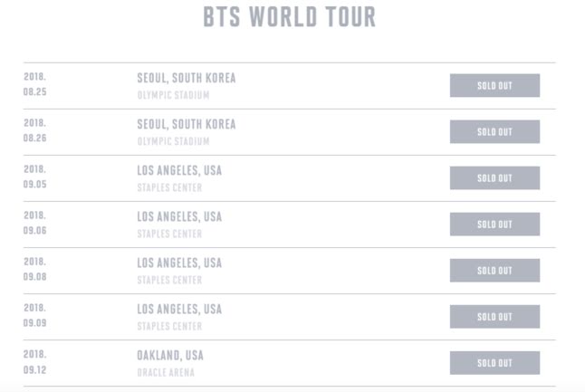
Task: Select Los Angeles, USA on 09.08 row
Action: 179,263
